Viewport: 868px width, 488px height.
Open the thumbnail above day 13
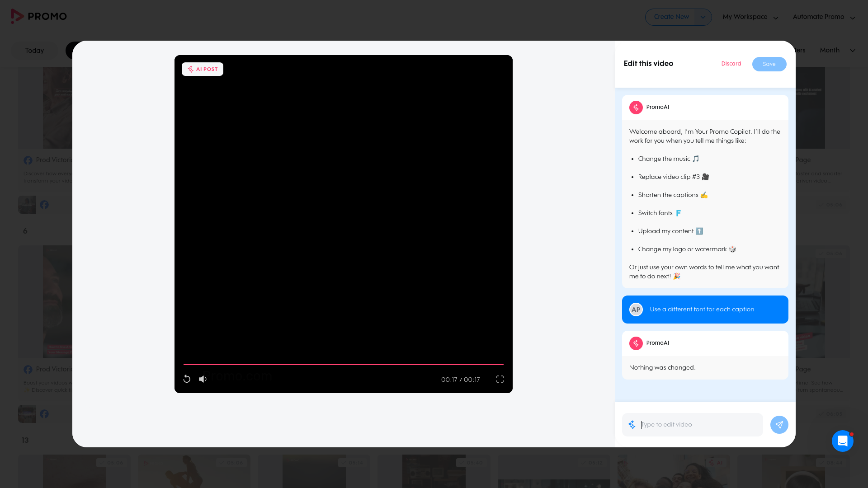pos(27,414)
